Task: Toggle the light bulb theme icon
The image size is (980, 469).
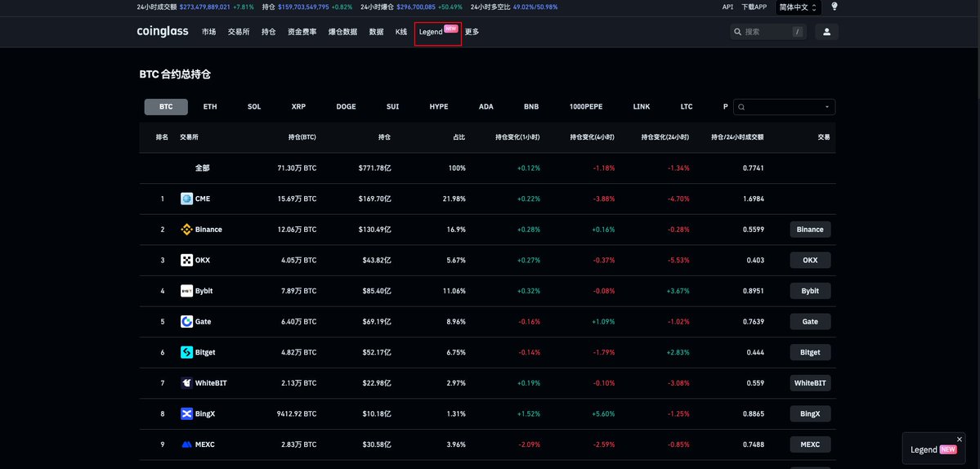Action: (x=834, y=7)
